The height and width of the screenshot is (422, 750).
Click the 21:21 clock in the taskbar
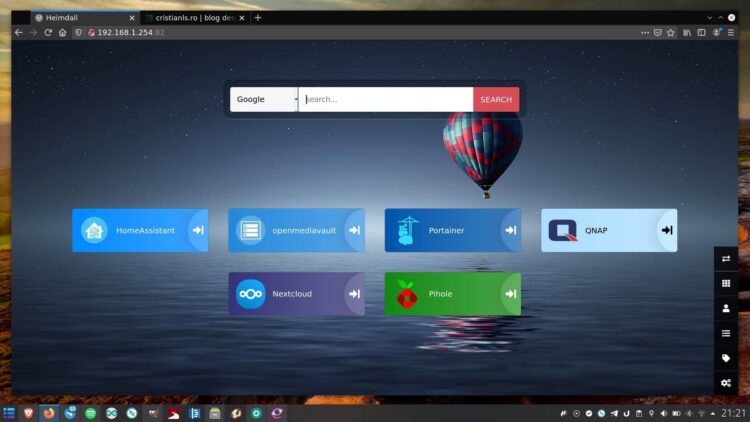(x=733, y=413)
